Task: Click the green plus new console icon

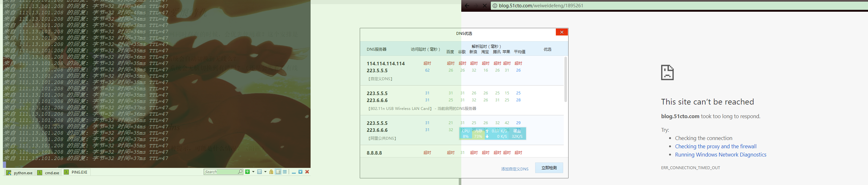Action: (247, 172)
